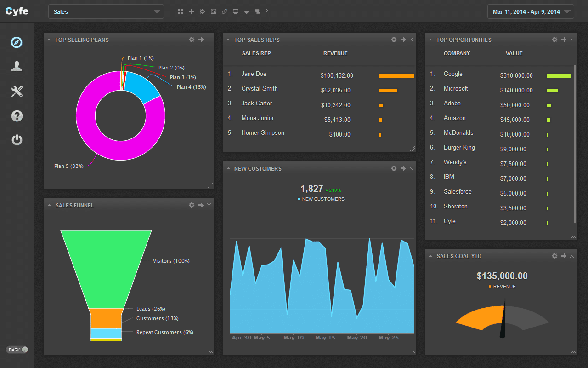The width and height of the screenshot is (588, 368).
Task: Click the logout power icon
Action: 17,140
